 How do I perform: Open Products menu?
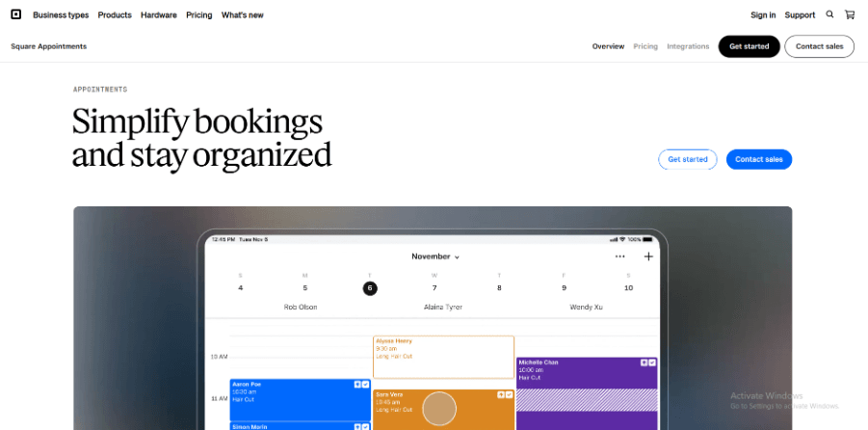tap(115, 15)
